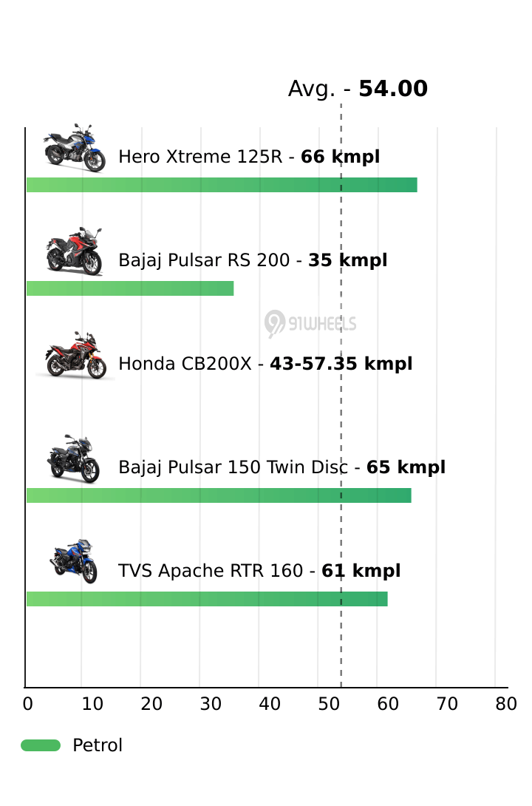Click the Hero Xtreme 125R mileage bar

222,185
